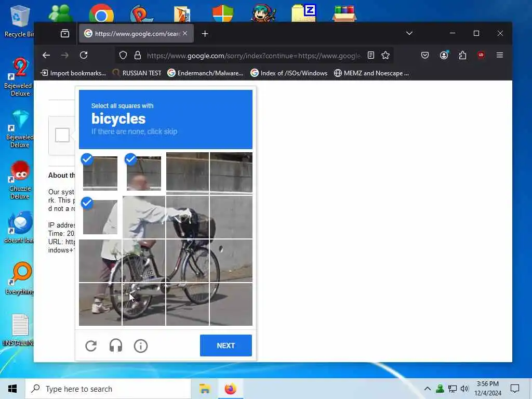The image size is (532, 399).
Task: Open the captcha help info icon
Action: [141, 345]
